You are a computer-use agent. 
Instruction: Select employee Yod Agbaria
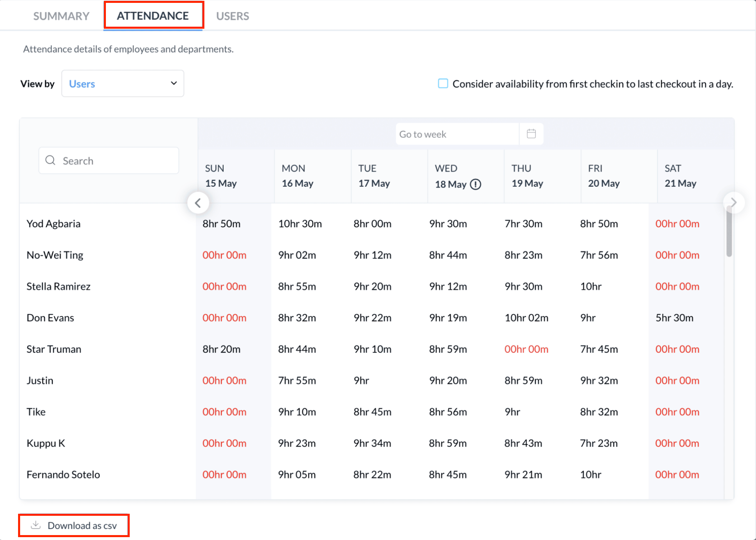(x=53, y=224)
